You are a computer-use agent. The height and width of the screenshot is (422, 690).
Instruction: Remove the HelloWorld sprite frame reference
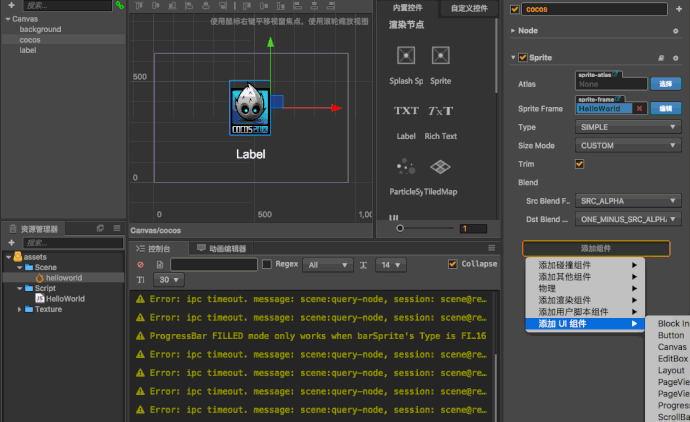click(x=639, y=108)
